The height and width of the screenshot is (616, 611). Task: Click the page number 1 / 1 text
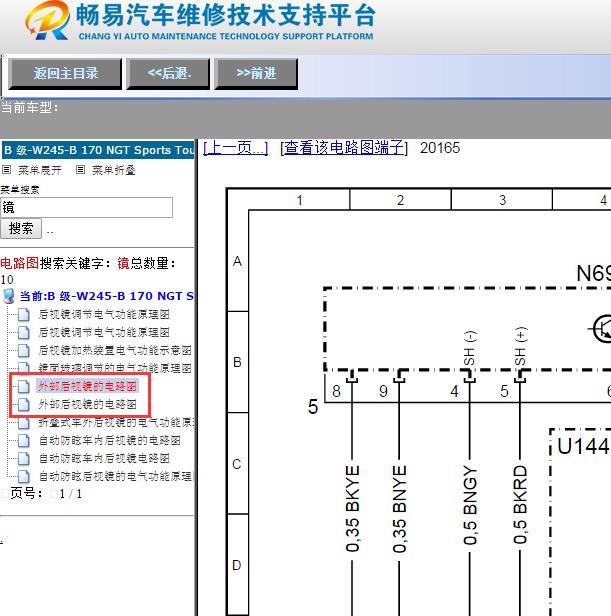click(71, 494)
